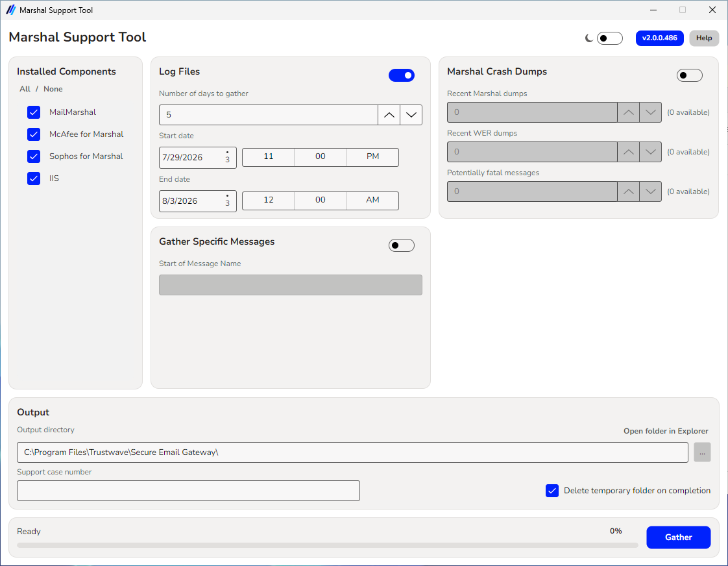
Task: Click the Gather button
Action: [x=678, y=537]
